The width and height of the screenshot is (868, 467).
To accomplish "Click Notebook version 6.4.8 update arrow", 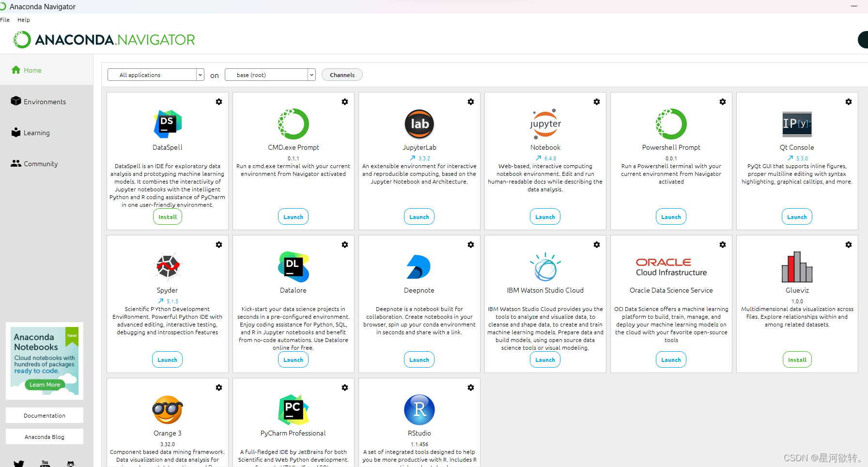I will (539, 158).
